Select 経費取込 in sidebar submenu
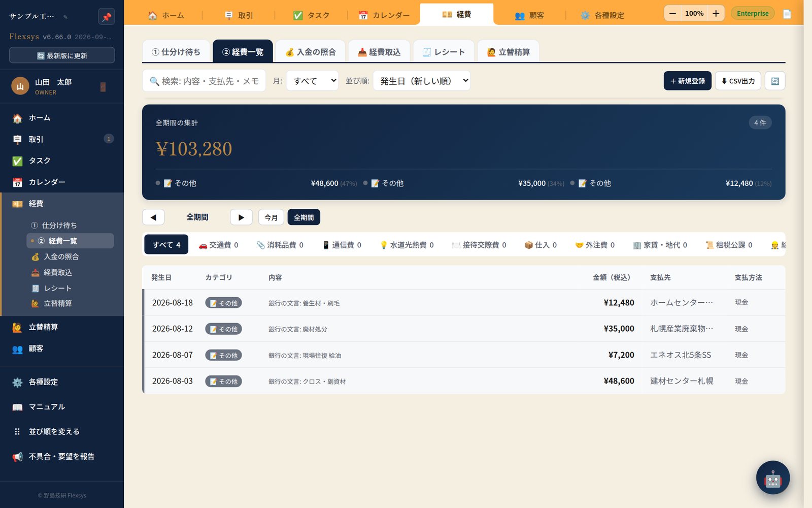The height and width of the screenshot is (508, 812). click(70, 272)
